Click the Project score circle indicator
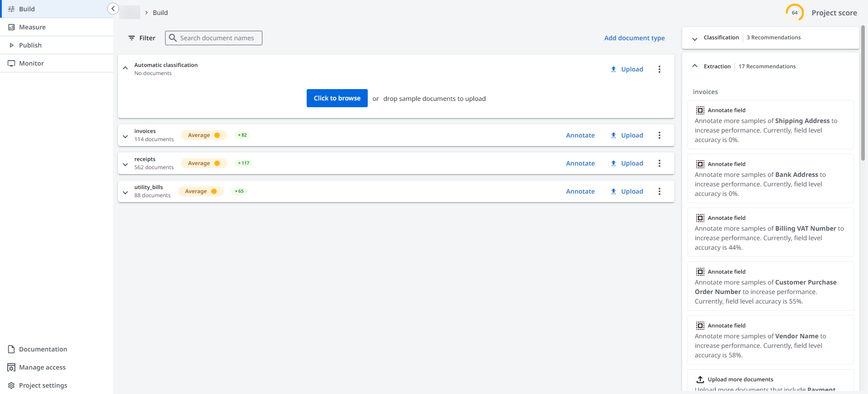The width and height of the screenshot is (868, 394). coord(794,13)
